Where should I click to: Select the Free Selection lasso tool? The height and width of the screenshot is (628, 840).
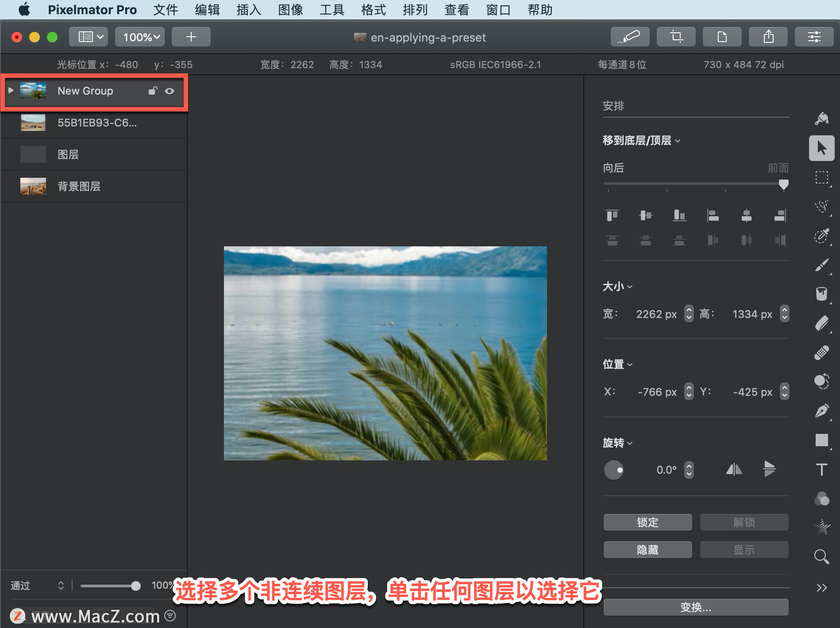[821, 207]
